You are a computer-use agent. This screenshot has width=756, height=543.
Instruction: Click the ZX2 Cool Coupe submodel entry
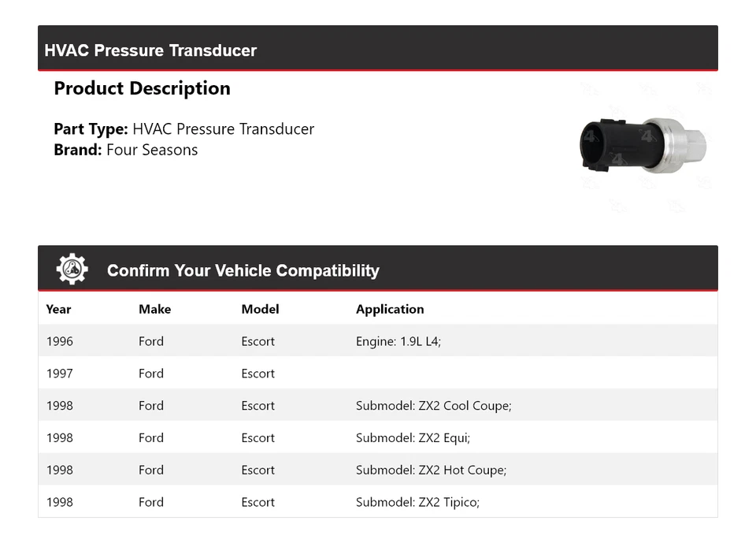pyautogui.click(x=433, y=406)
